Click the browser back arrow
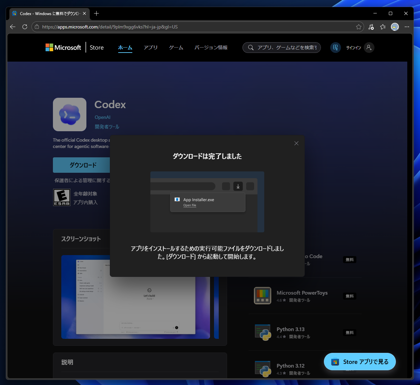 [x=13, y=27]
